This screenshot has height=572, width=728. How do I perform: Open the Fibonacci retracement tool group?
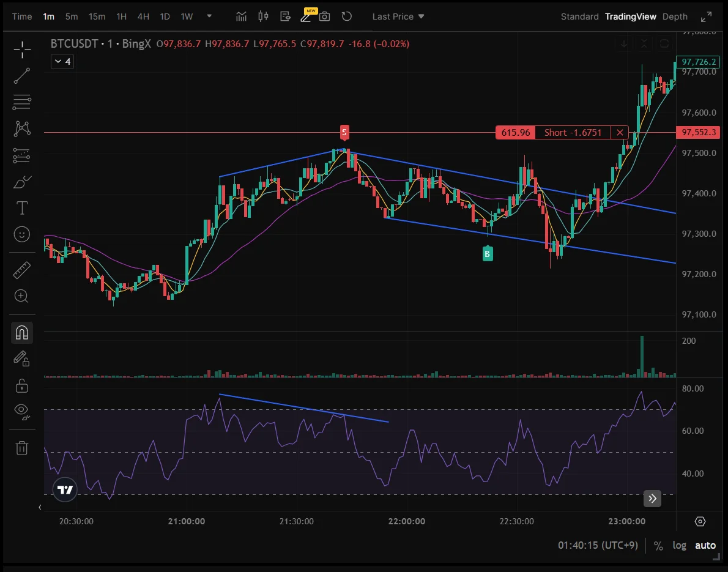coord(22,102)
